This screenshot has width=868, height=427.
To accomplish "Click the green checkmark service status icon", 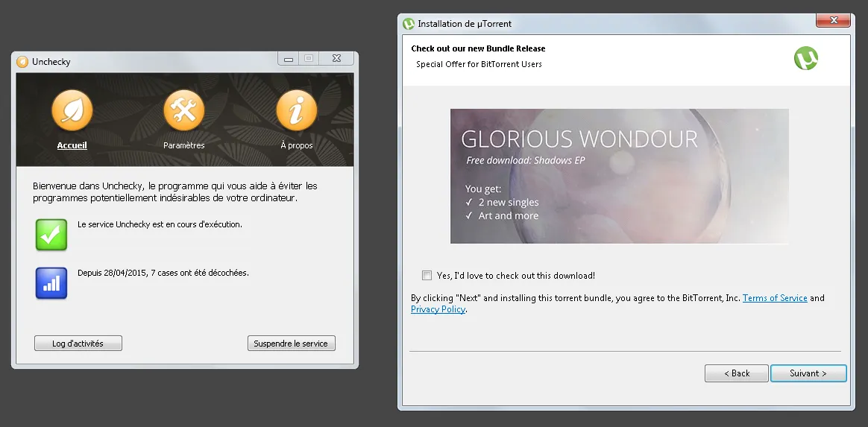I will pyautogui.click(x=51, y=235).
